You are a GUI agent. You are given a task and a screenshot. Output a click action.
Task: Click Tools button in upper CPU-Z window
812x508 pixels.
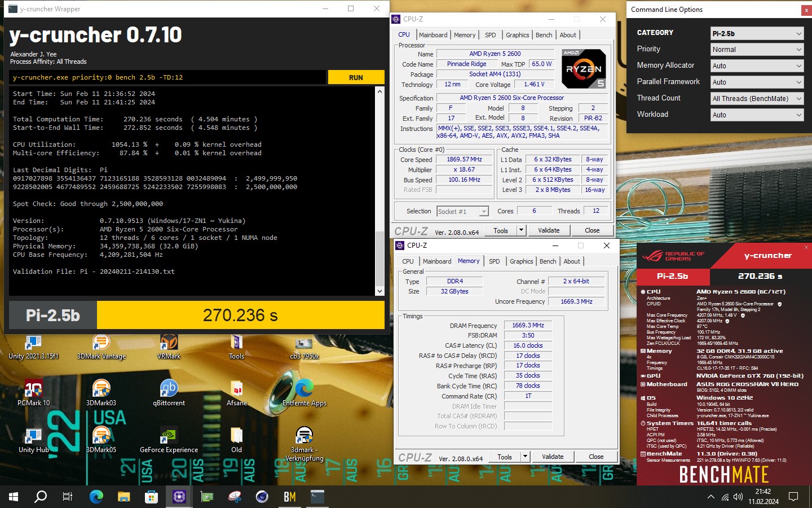click(501, 230)
